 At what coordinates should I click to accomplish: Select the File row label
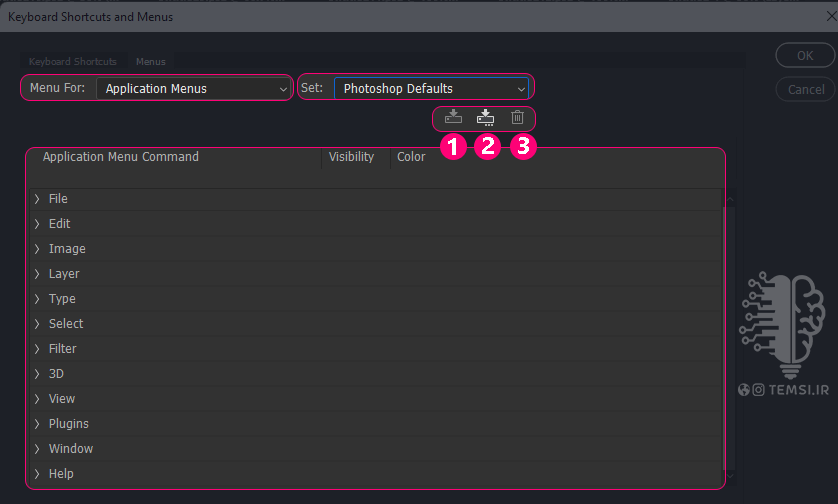pyautogui.click(x=58, y=199)
